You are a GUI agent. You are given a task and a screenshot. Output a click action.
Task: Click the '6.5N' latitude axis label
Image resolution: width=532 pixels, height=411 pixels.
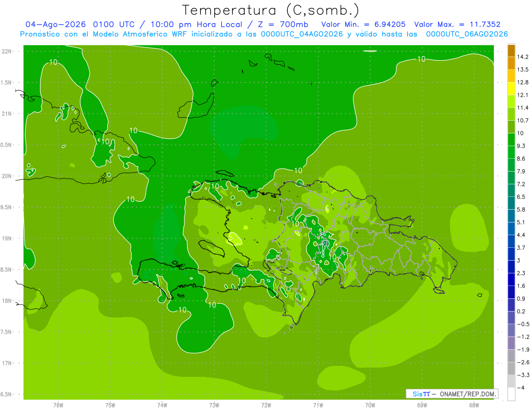tap(6, 394)
